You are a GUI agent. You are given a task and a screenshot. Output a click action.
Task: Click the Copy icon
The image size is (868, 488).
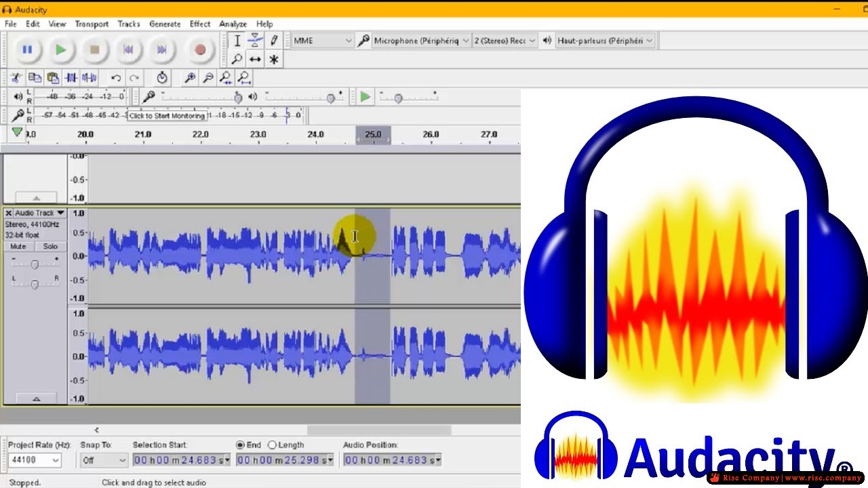35,78
